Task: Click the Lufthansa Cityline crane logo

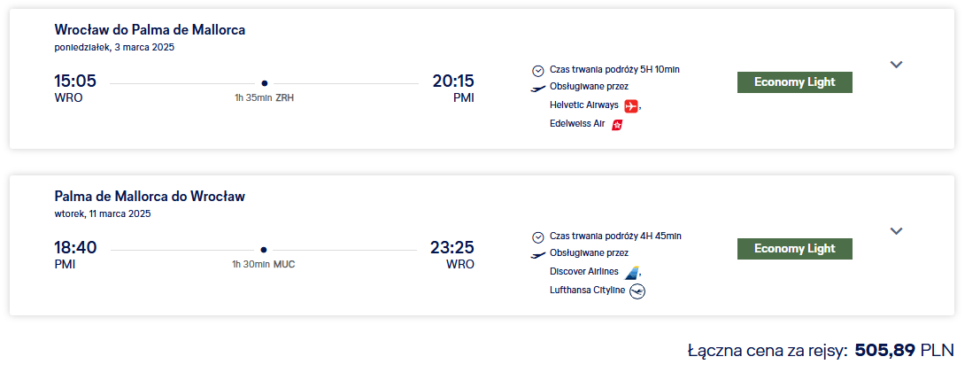Action: coord(637,291)
